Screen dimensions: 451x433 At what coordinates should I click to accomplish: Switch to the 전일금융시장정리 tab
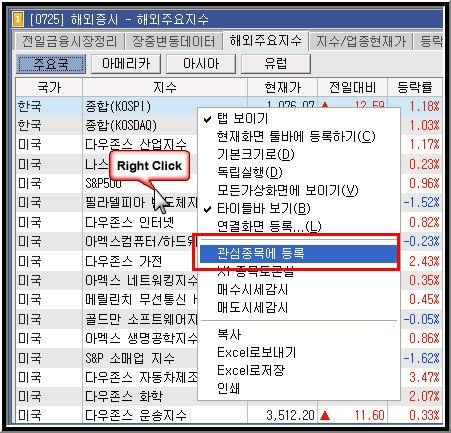click(69, 42)
